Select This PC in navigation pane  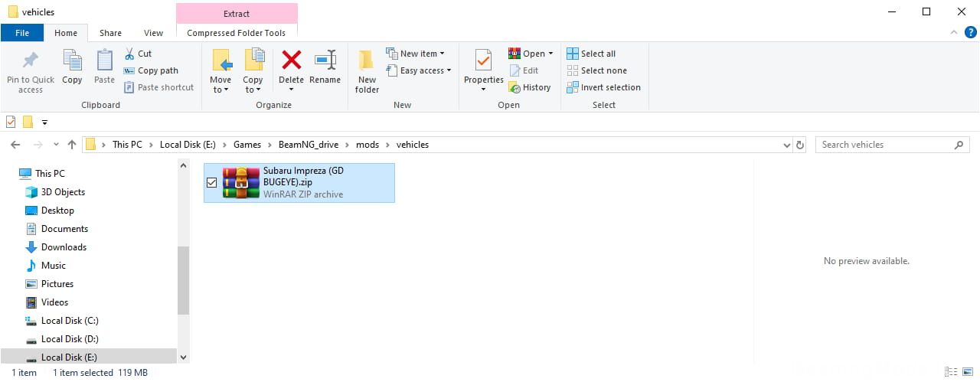pyautogui.click(x=50, y=174)
